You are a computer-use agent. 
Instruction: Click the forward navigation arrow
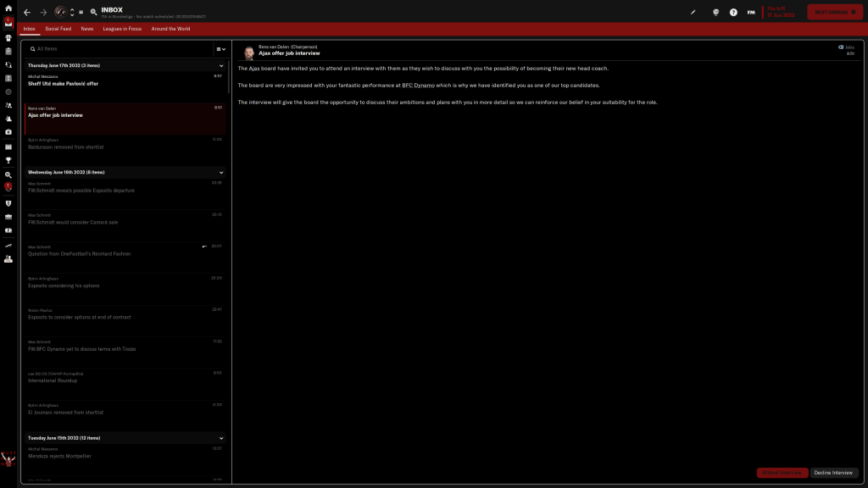click(x=43, y=13)
